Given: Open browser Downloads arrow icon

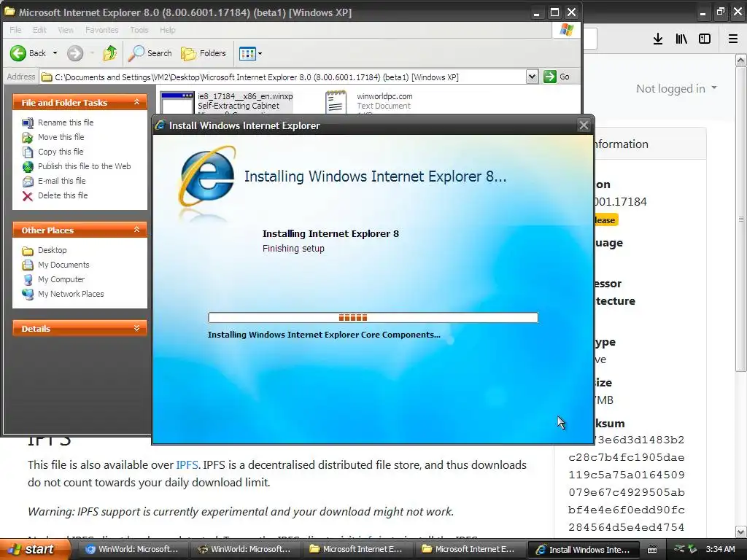Looking at the screenshot, I should [657, 39].
